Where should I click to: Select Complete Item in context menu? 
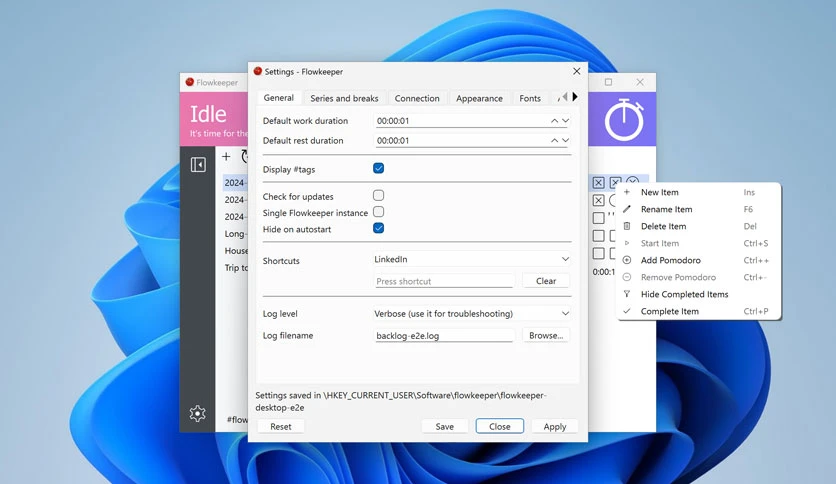tap(698, 312)
